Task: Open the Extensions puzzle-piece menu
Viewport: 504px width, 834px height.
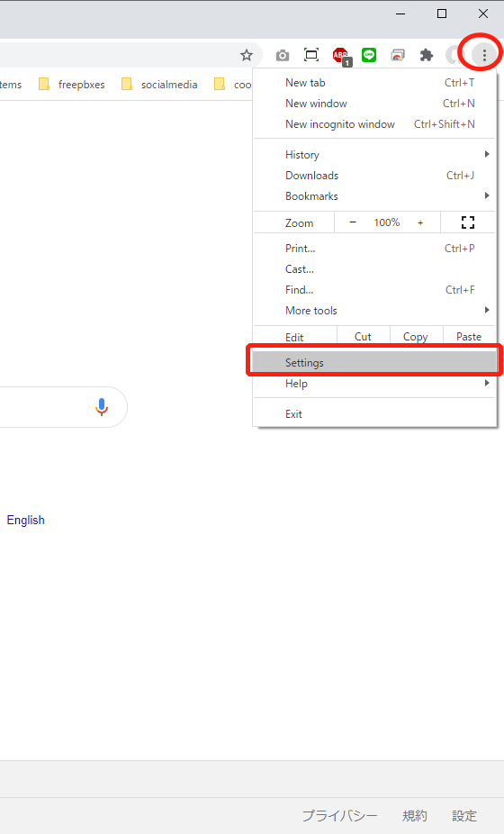Action: coord(427,55)
